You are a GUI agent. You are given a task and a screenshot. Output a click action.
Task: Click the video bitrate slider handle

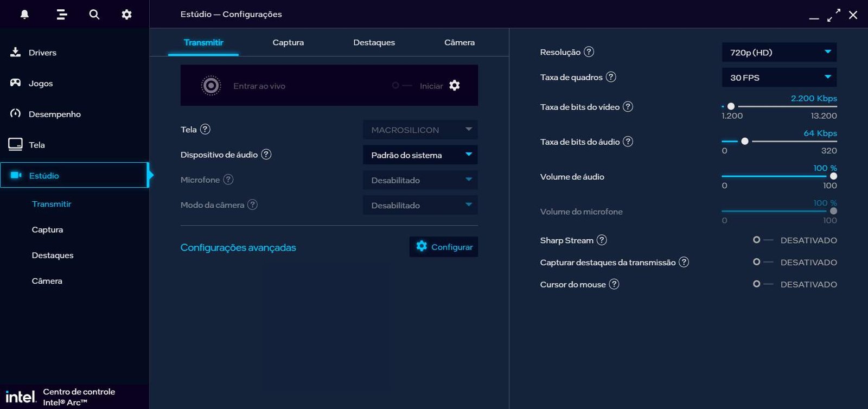coord(731,106)
